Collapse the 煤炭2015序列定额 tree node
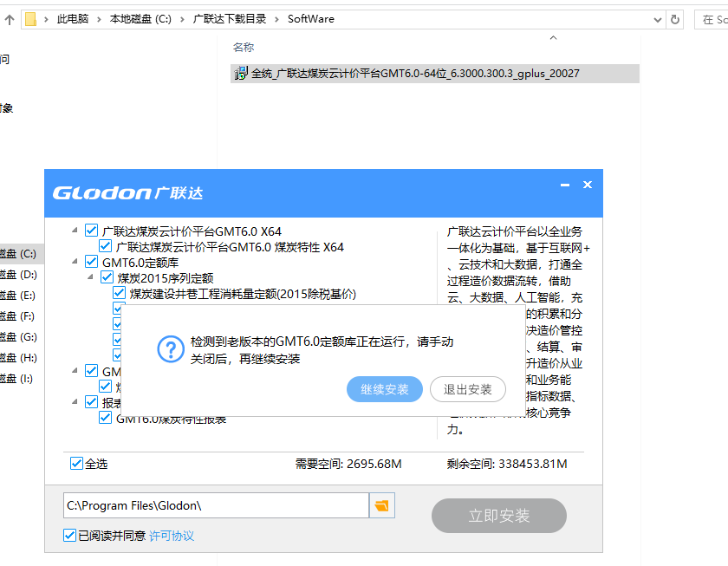The height and width of the screenshot is (566, 728). [90, 277]
